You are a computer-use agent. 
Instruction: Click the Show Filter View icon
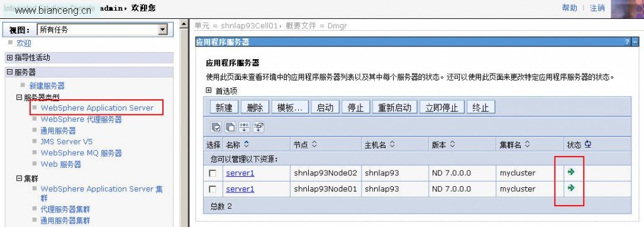pos(245,127)
